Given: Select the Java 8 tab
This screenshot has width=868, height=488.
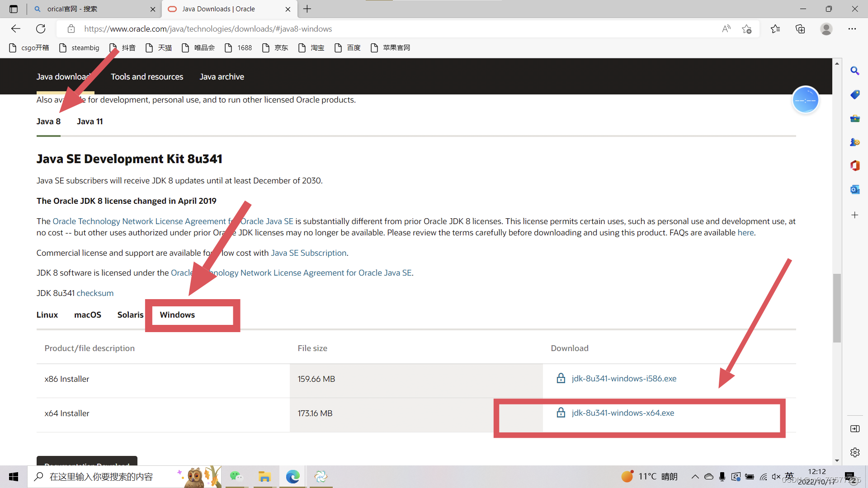Looking at the screenshot, I should 48,122.
